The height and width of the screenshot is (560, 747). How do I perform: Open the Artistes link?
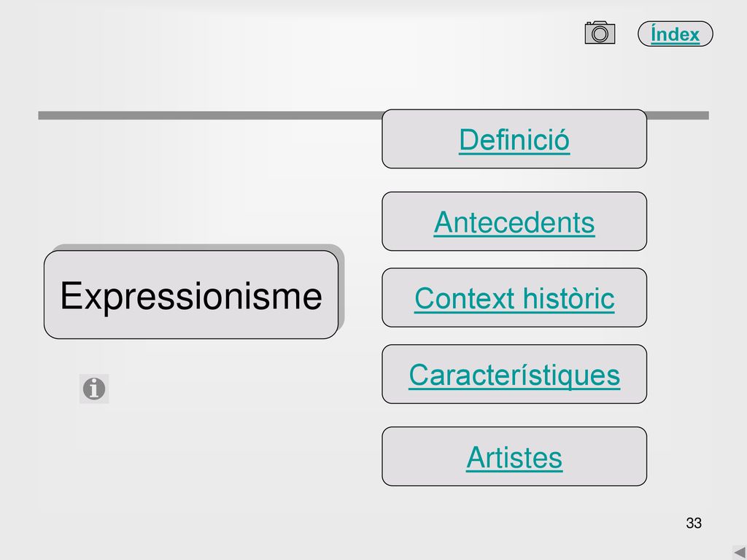click(514, 458)
